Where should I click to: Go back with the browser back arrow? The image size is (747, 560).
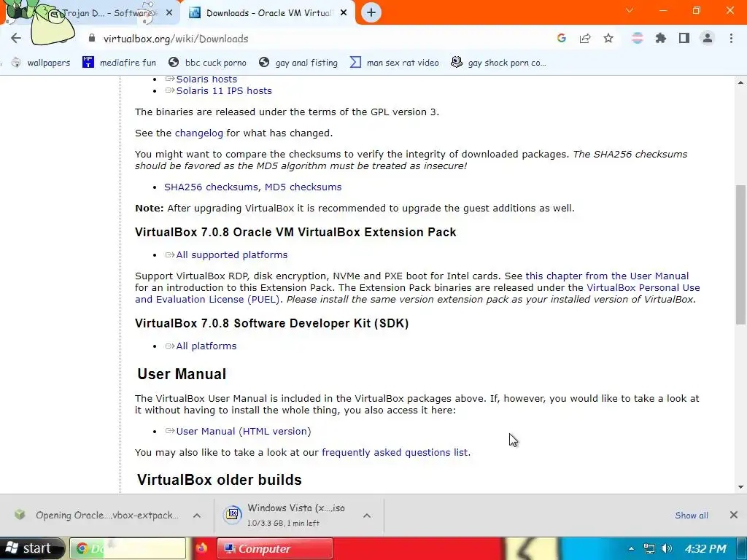click(x=16, y=38)
